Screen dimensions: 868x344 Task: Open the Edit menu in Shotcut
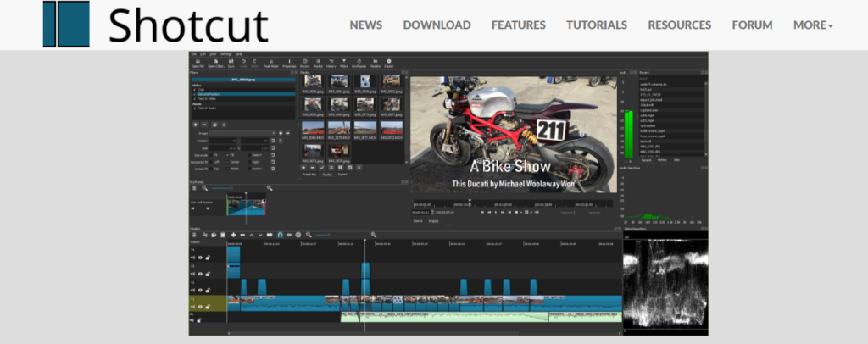point(203,54)
